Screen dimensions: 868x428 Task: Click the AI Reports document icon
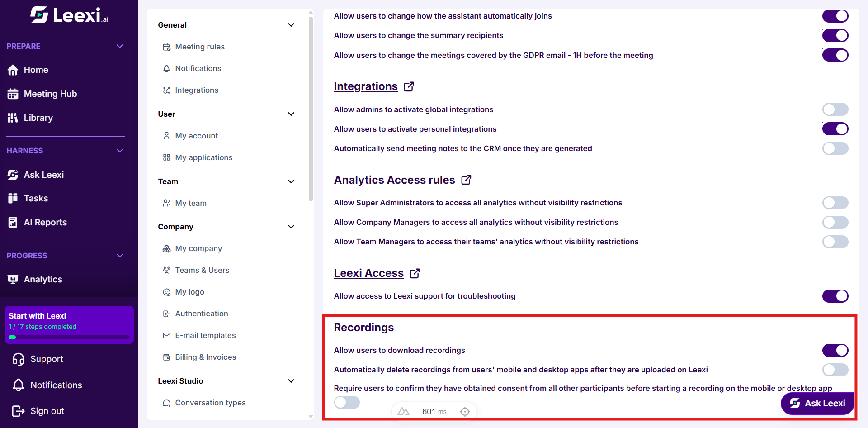click(13, 222)
